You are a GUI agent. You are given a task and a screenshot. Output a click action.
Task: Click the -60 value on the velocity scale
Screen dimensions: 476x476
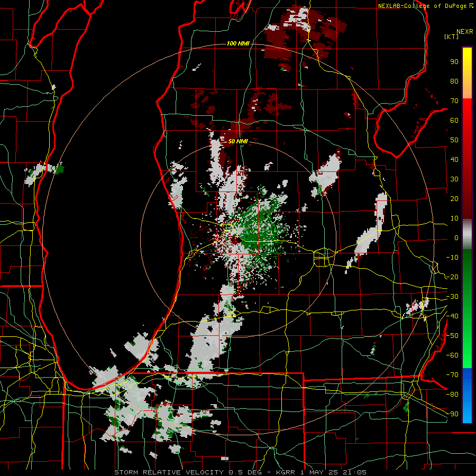pyautogui.click(x=452, y=355)
